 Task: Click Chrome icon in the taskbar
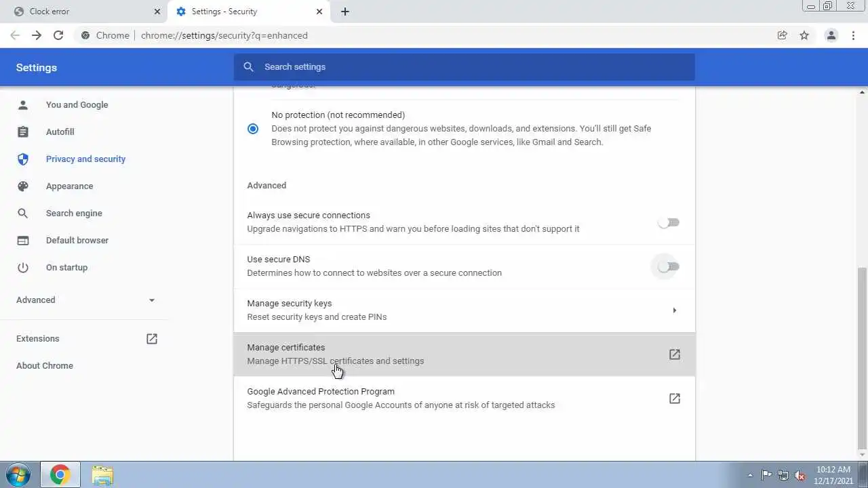[60, 475]
